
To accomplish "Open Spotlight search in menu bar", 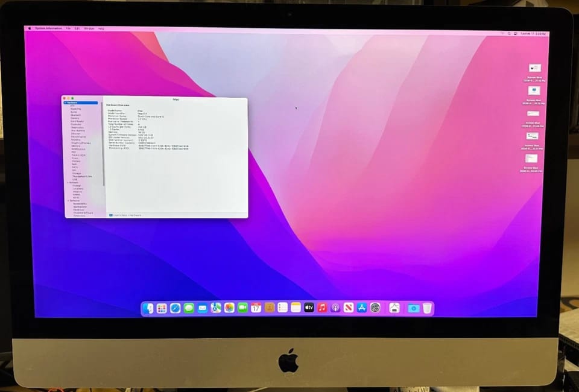I will [509, 34].
